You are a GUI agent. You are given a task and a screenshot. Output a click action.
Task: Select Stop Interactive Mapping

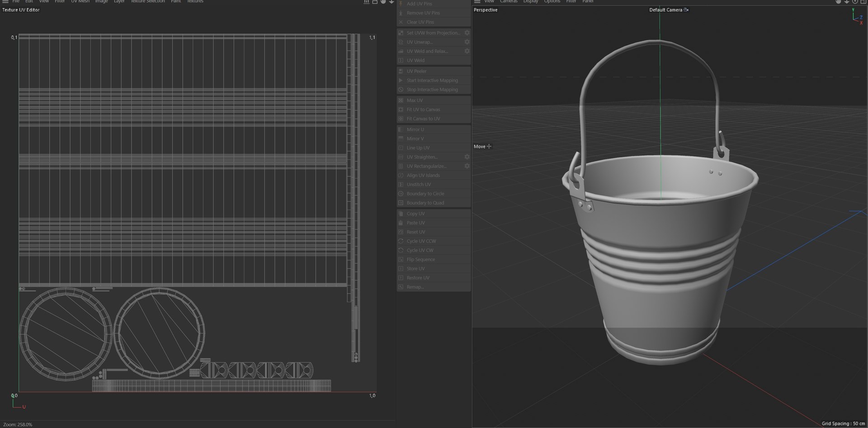[x=434, y=90]
